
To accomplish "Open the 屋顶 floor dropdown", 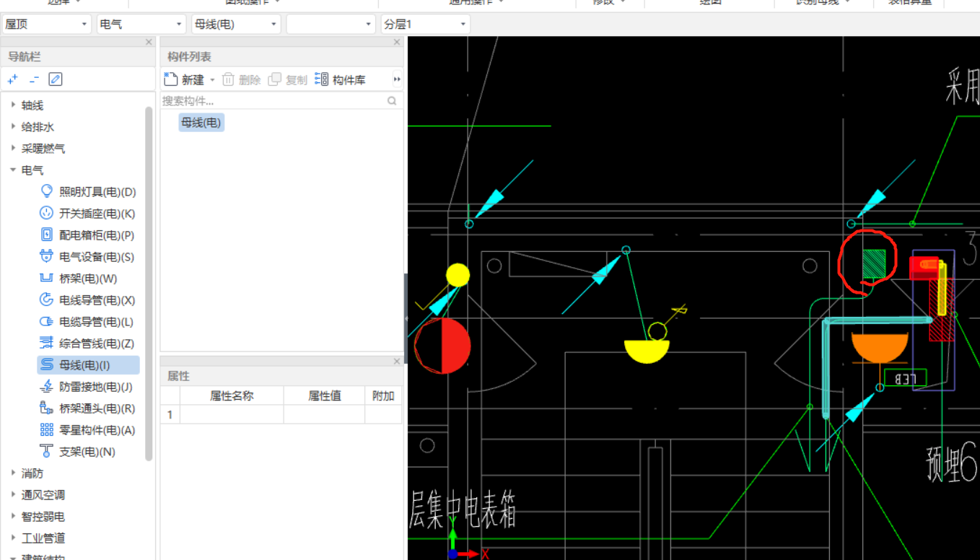I will 46,24.
